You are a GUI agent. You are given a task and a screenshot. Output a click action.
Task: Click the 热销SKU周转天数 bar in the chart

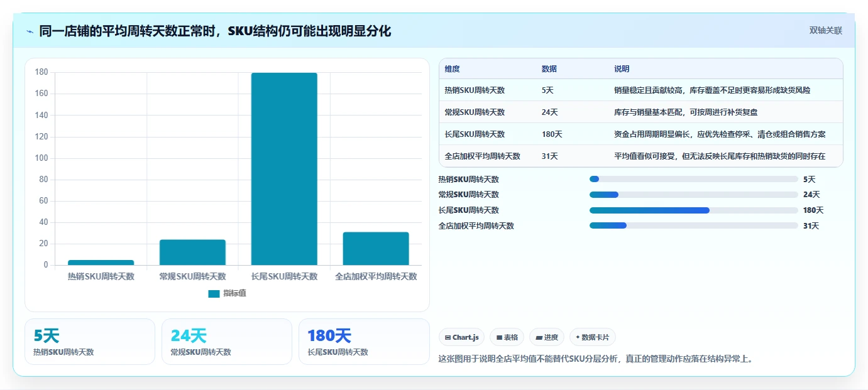coord(101,263)
